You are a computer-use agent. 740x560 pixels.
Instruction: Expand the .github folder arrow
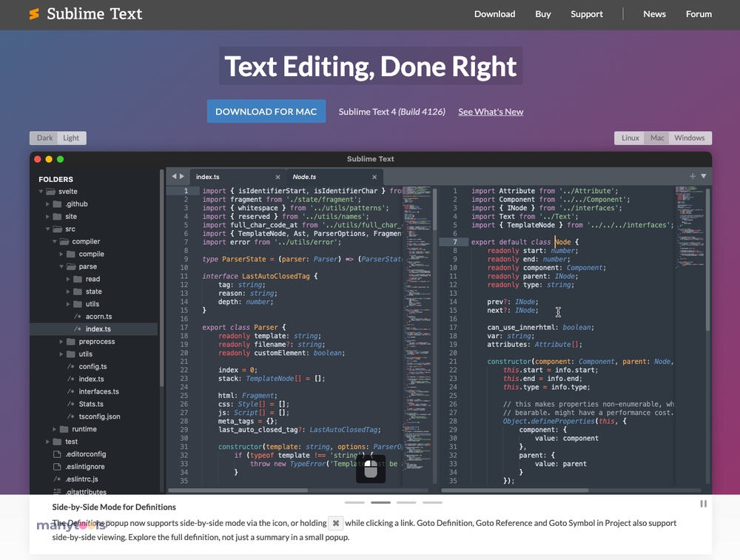coord(47,204)
